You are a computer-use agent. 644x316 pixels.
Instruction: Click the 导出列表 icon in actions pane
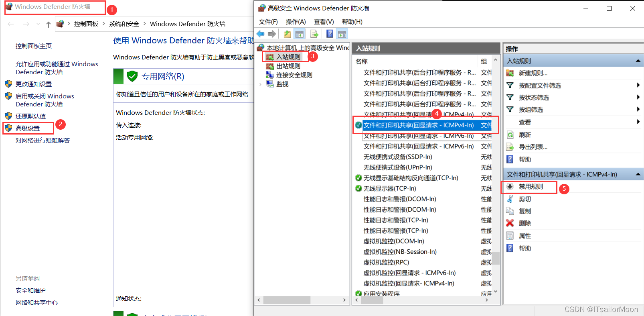click(510, 147)
